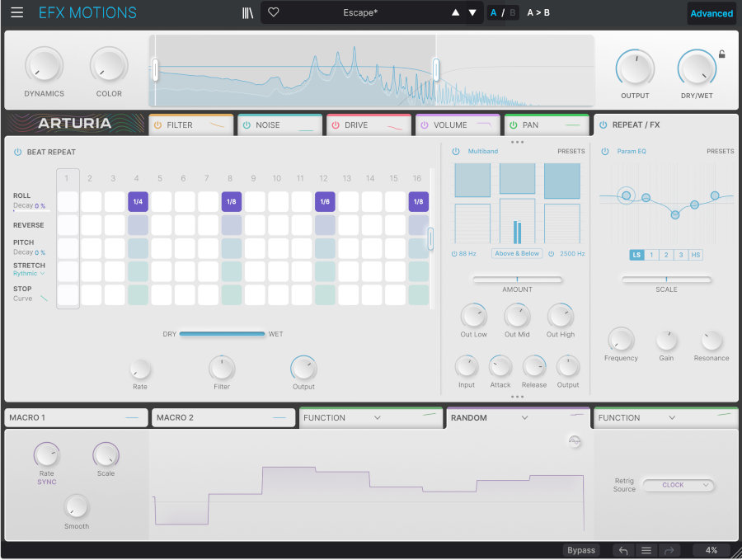Click the redo arrow in bottom bar

(669, 549)
